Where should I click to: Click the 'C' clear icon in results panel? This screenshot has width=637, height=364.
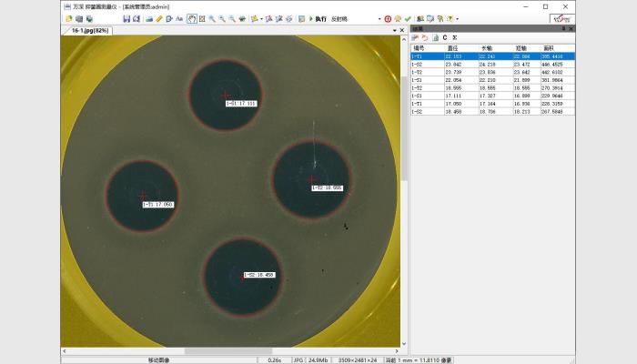coord(444,37)
